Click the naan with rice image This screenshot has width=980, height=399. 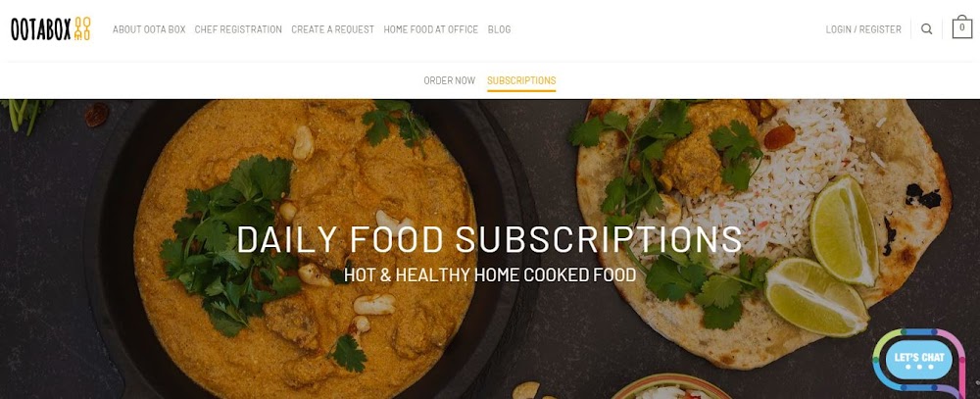(762, 231)
